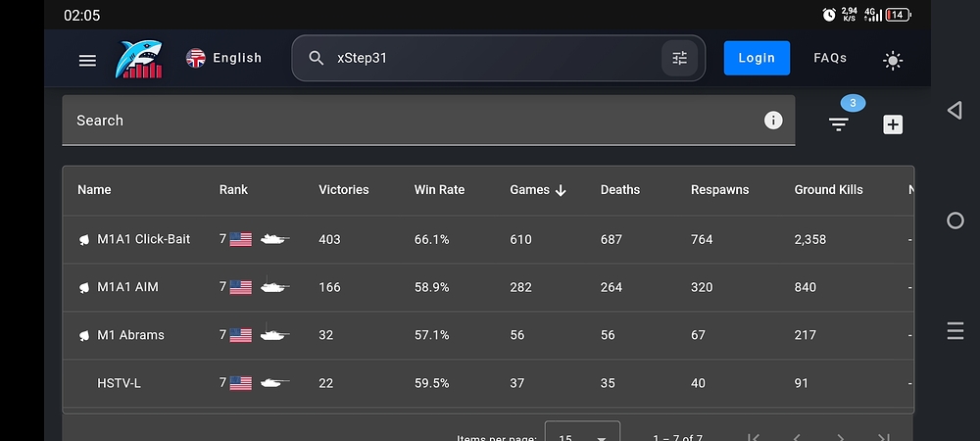980x441 pixels.
Task: Tap the Android home circle button
Action: pos(955,220)
